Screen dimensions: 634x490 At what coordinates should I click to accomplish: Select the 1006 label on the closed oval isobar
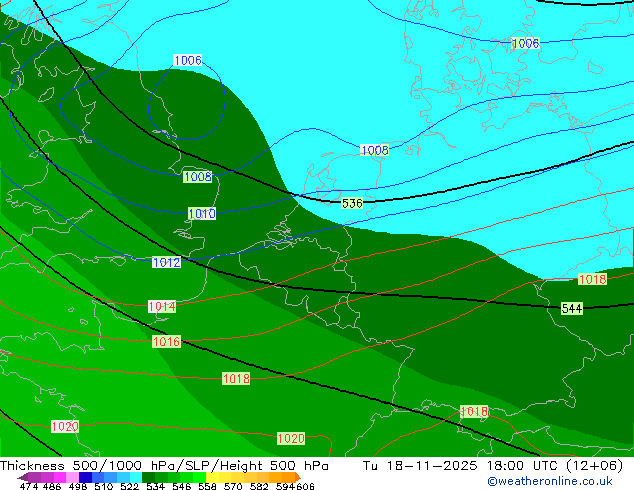188,60
